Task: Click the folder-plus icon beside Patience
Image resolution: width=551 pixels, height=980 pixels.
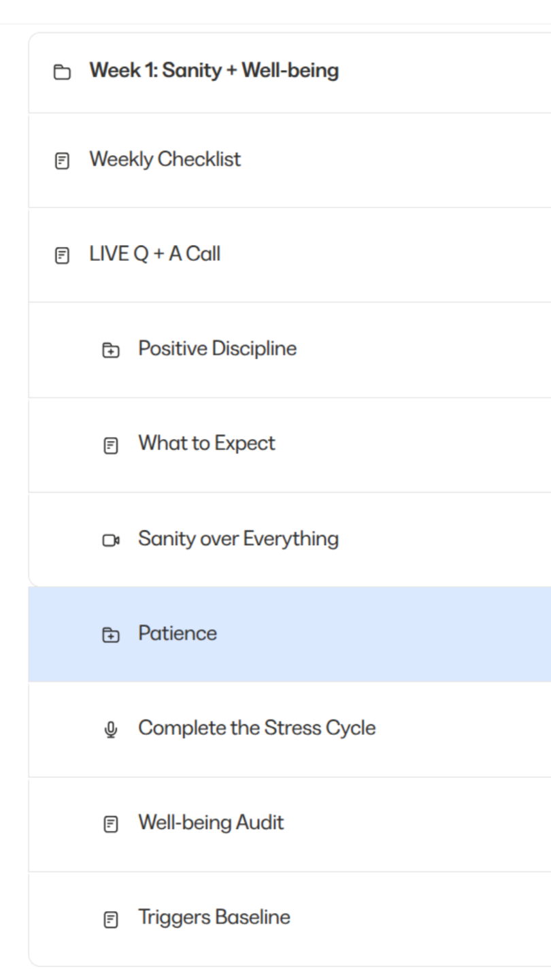Action: click(x=110, y=635)
